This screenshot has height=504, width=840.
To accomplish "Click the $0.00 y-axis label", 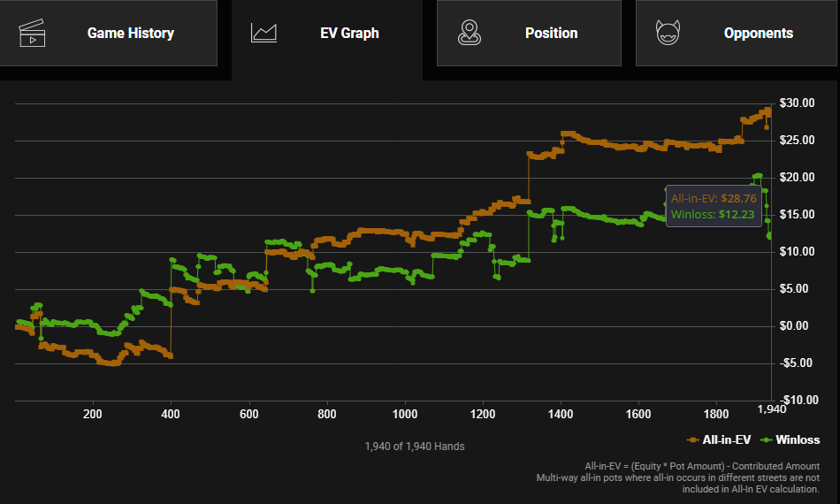I will click(x=794, y=325).
